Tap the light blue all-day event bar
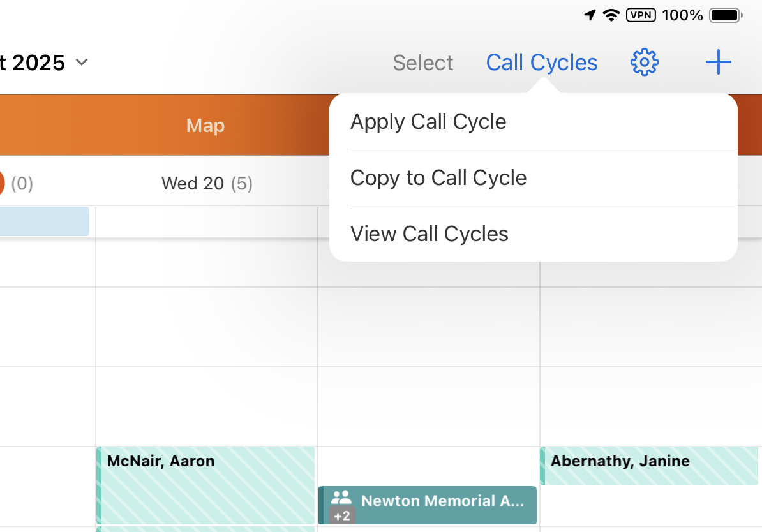The width and height of the screenshot is (762, 532). [44, 221]
